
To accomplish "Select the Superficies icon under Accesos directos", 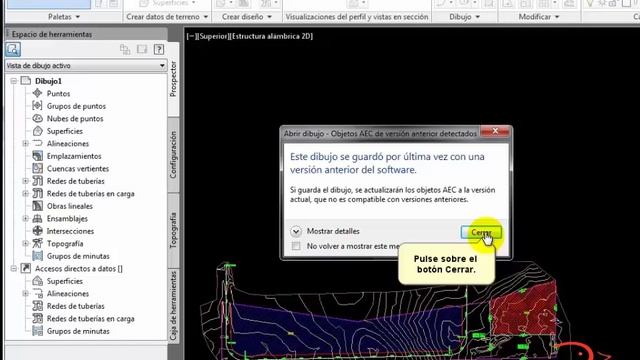I will click(38, 281).
